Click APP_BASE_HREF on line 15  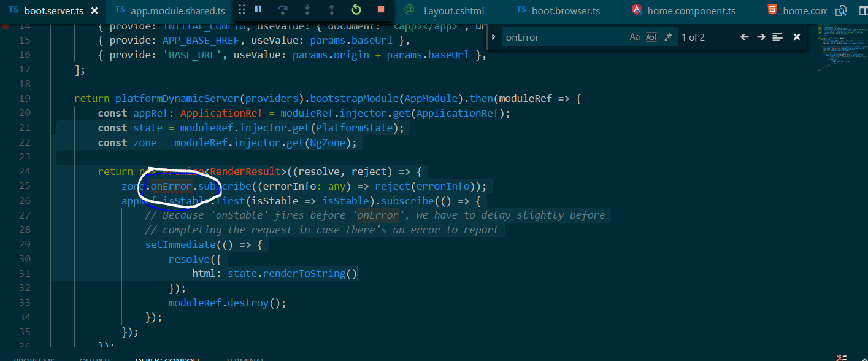click(201, 40)
